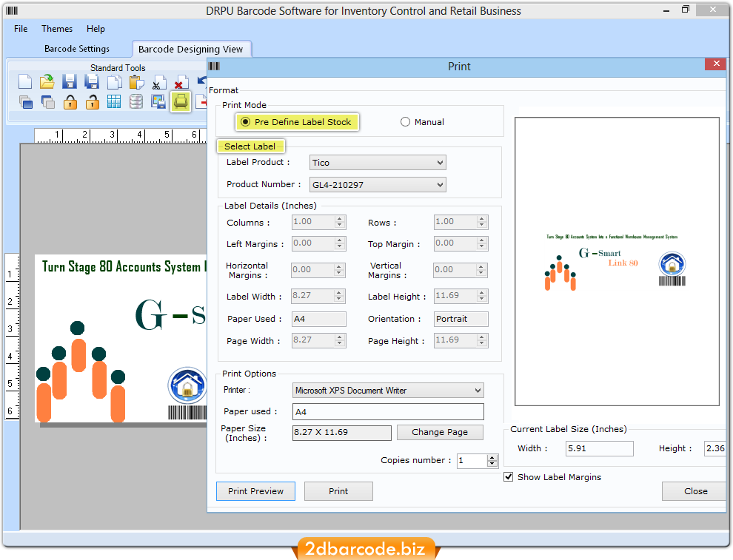This screenshot has width=733, height=560.
Task: Copy selection using the two-pages icon
Action: coord(114,82)
